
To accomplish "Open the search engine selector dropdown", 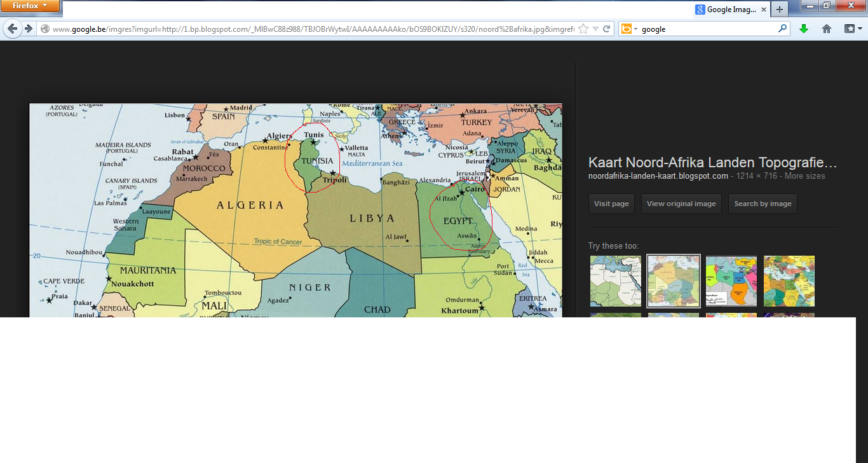I will coord(628,29).
